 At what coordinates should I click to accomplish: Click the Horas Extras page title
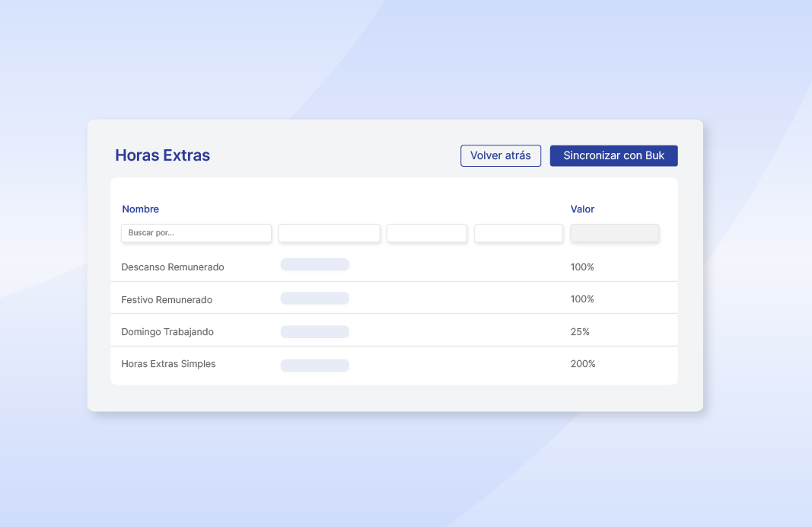pyautogui.click(x=163, y=155)
